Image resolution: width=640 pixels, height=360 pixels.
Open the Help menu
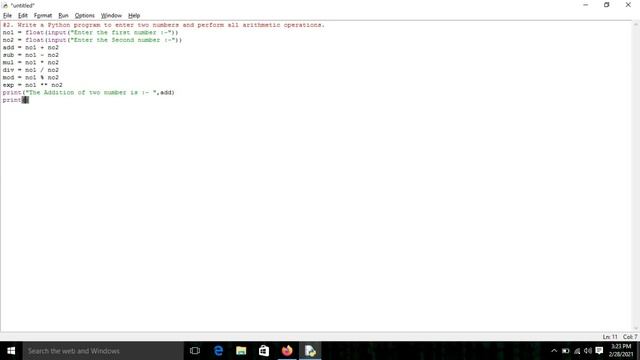(134, 16)
